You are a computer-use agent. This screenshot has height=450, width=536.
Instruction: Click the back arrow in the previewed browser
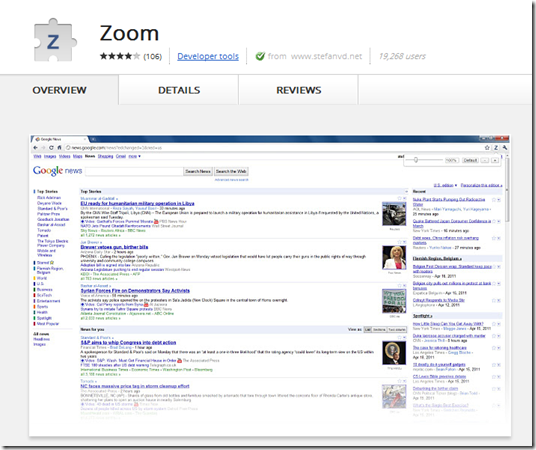tap(36, 148)
